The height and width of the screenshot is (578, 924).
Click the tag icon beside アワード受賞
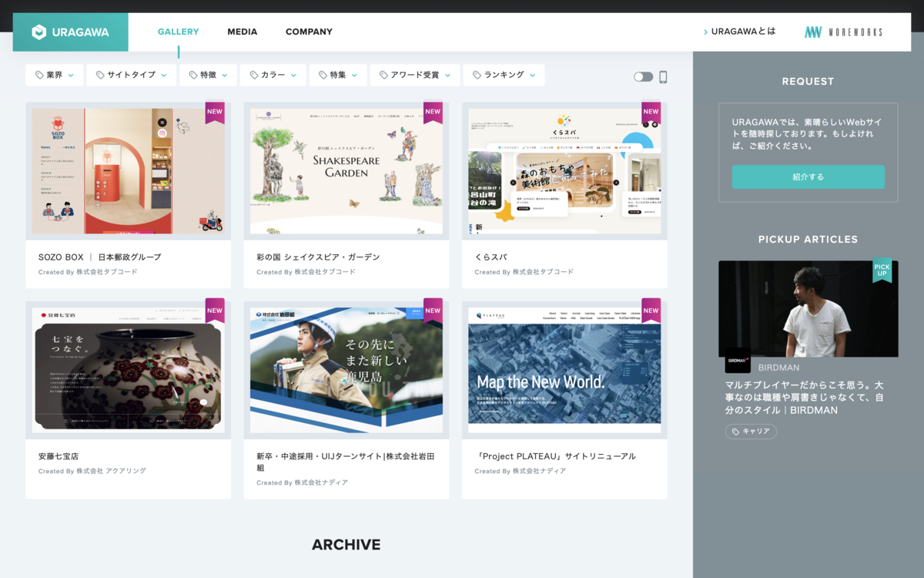[383, 76]
